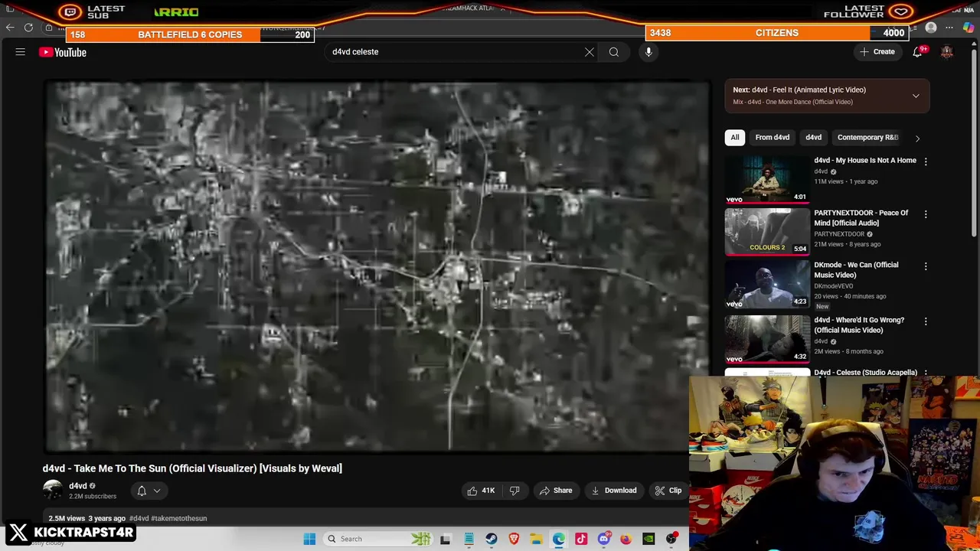The height and width of the screenshot is (551, 980).
Task: Open File Explorer from the taskbar
Action: coord(536,539)
